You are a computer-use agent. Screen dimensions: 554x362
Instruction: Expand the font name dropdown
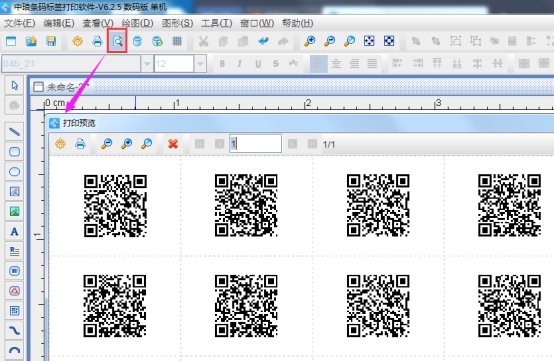point(147,64)
